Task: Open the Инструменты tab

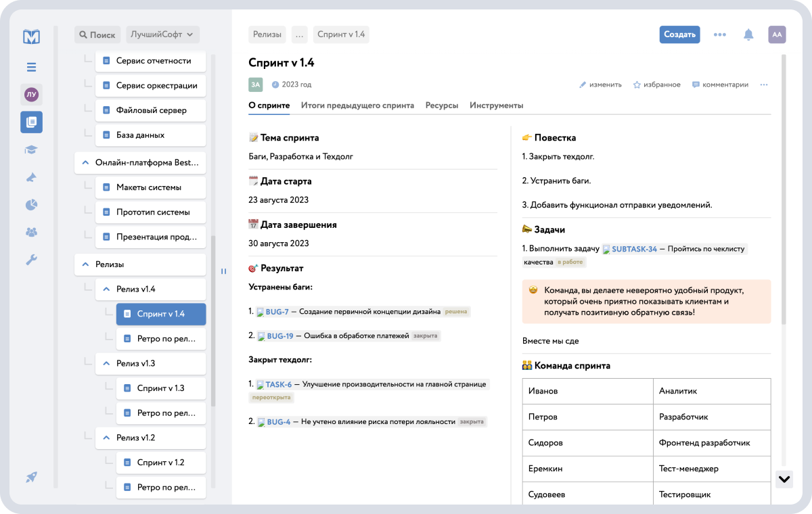Action: coord(497,106)
